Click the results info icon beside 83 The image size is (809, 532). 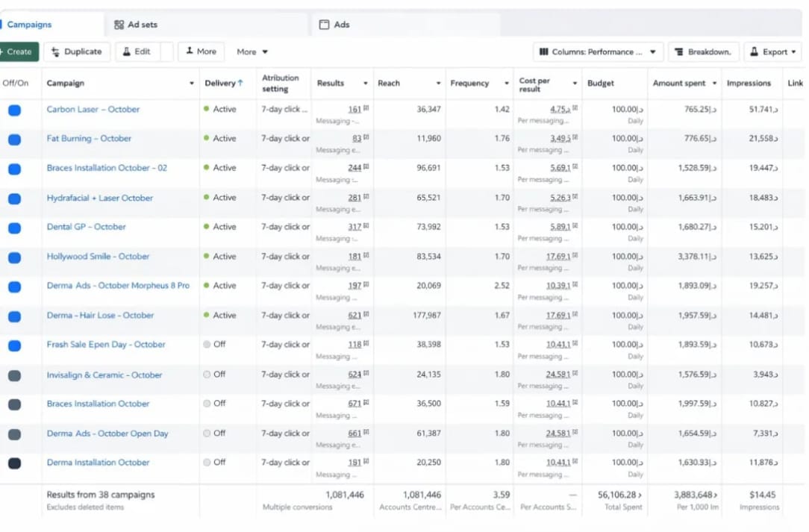[x=366, y=138]
